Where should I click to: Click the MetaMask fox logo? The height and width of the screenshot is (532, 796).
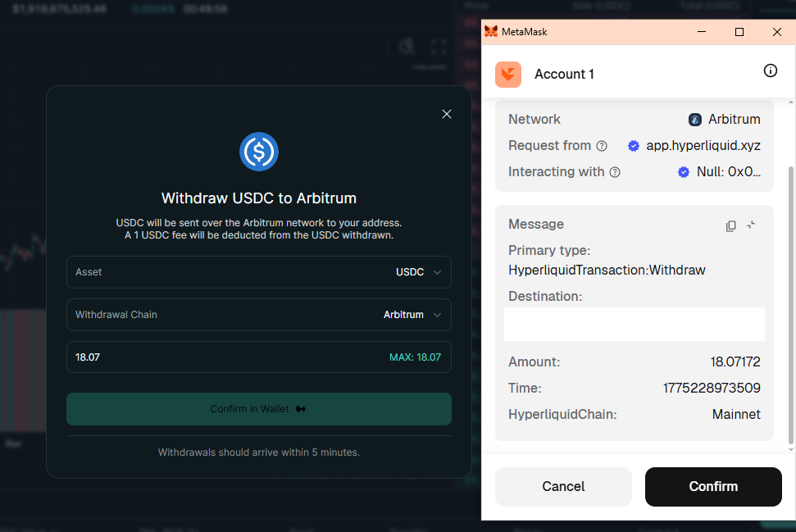490,31
